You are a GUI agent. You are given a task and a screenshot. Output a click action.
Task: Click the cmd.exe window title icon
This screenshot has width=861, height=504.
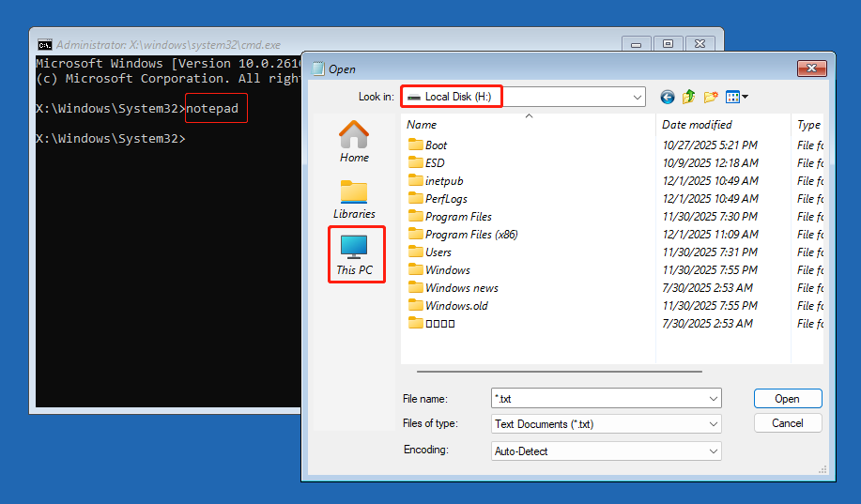tap(45, 44)
